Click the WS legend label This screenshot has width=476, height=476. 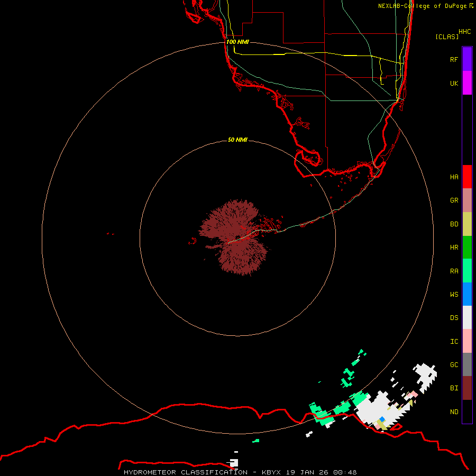click(454, 295)
